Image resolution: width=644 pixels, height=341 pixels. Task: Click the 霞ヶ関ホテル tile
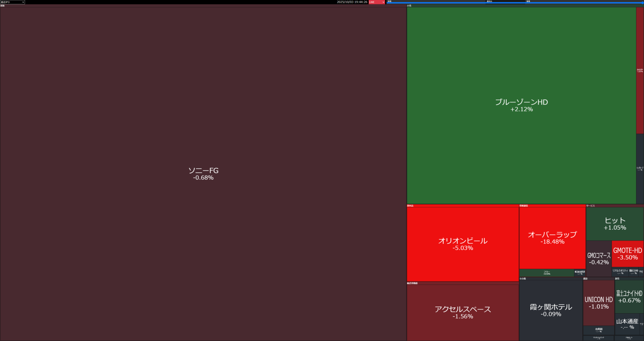[x=551, y=310]
